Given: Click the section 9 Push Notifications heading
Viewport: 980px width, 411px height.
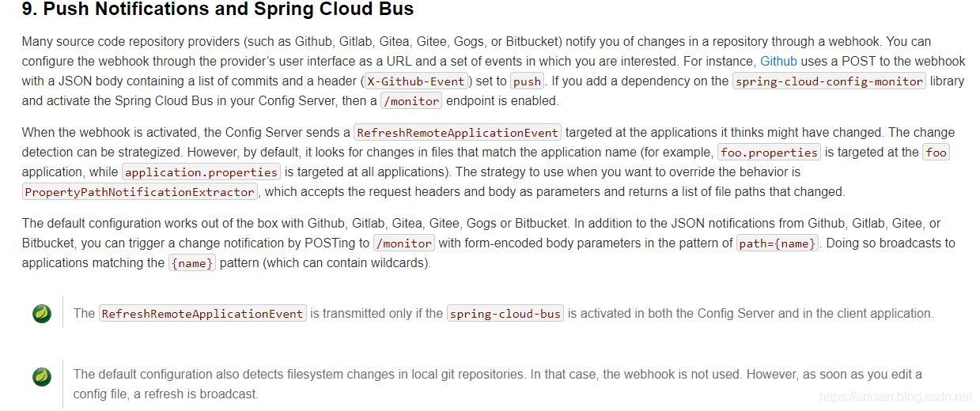Looking at the screenshot, I should click(218, 10).
